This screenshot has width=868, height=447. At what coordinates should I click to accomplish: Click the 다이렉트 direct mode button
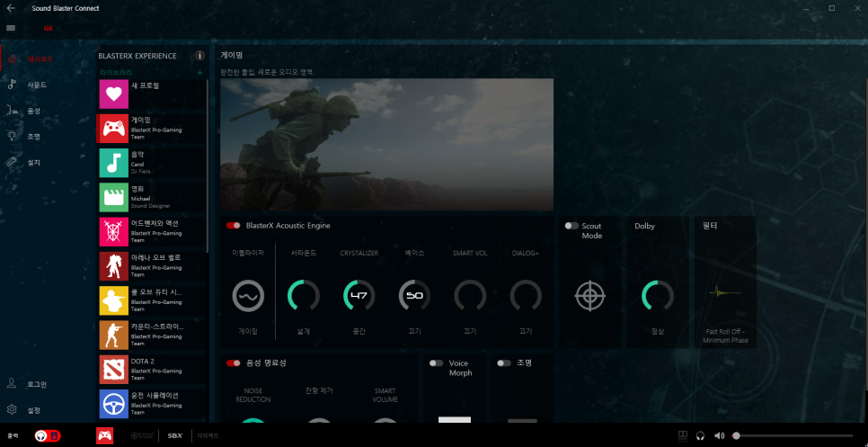click(208, 436)
